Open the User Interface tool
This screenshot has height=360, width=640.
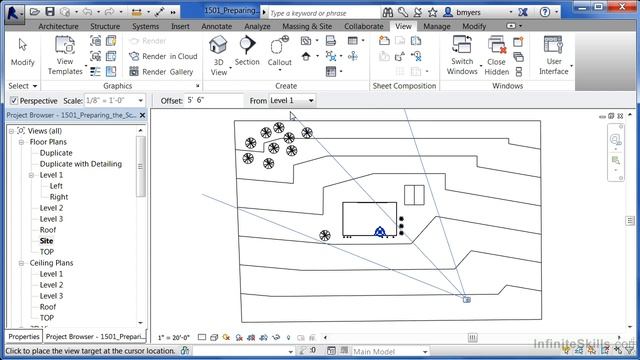click(553, 56)
